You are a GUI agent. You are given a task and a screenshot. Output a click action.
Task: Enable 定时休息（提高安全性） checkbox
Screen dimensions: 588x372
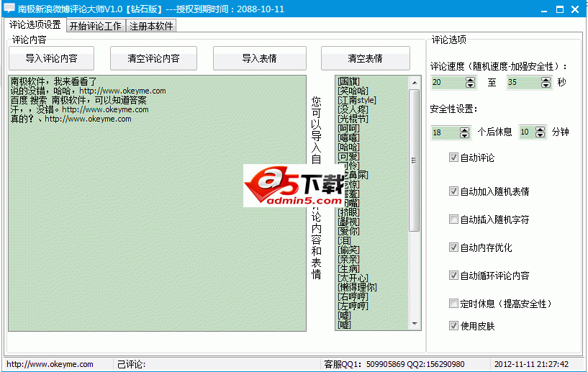[x=453, y=303]
